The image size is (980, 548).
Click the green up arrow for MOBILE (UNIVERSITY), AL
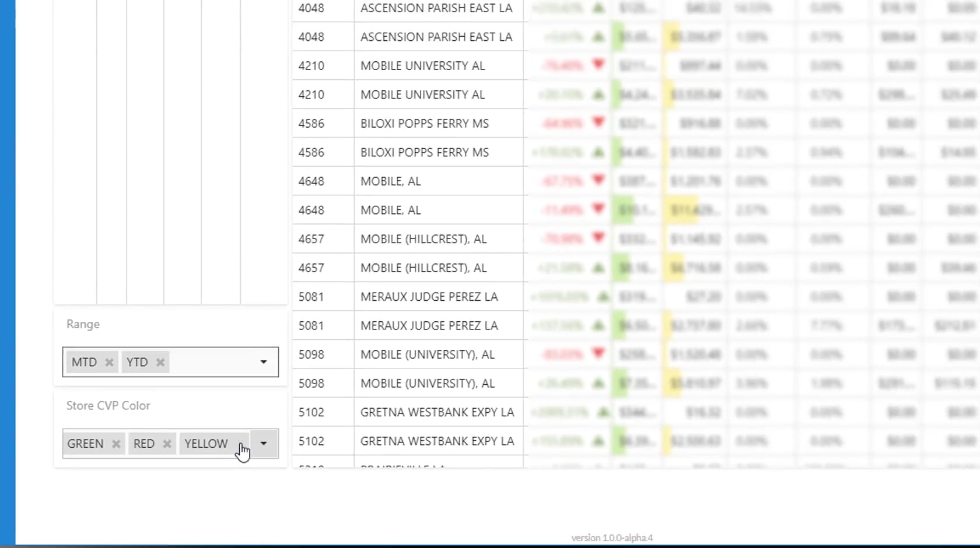[x=598, y=383]
